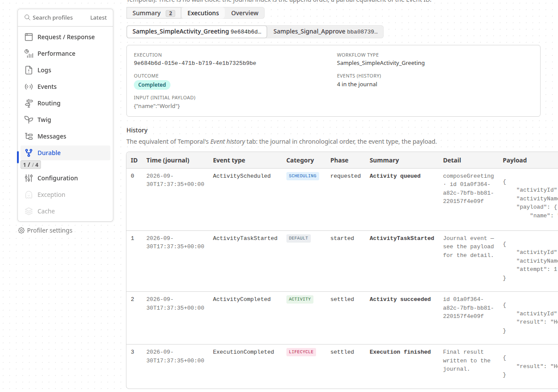Click the Cache layers icon
Screen dimensions: 558x392
click(29, 211)
